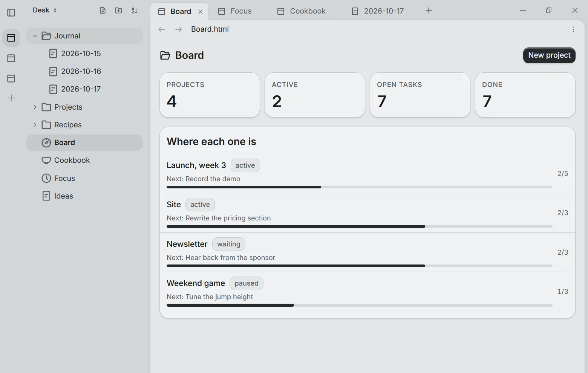
Task: Expand the Projects folder
Action: click(x=35, y=107)
